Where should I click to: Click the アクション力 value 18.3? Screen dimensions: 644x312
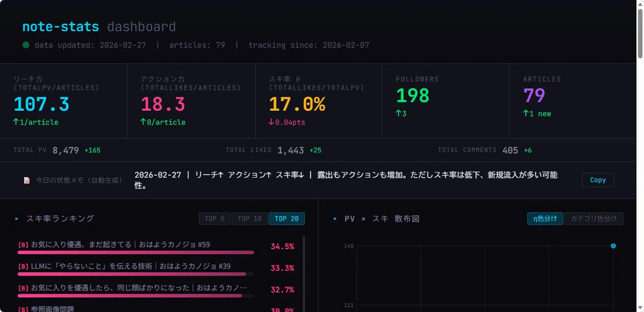163,104
